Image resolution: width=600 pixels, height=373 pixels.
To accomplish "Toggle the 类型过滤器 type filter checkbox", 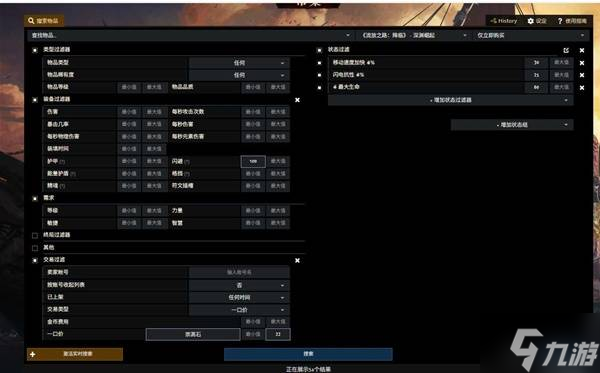I will click(x=35, y=50).
